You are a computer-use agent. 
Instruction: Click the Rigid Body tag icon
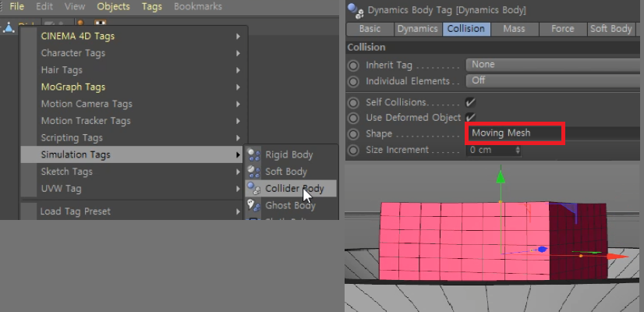pyautogui.click(x=254, y=154)
